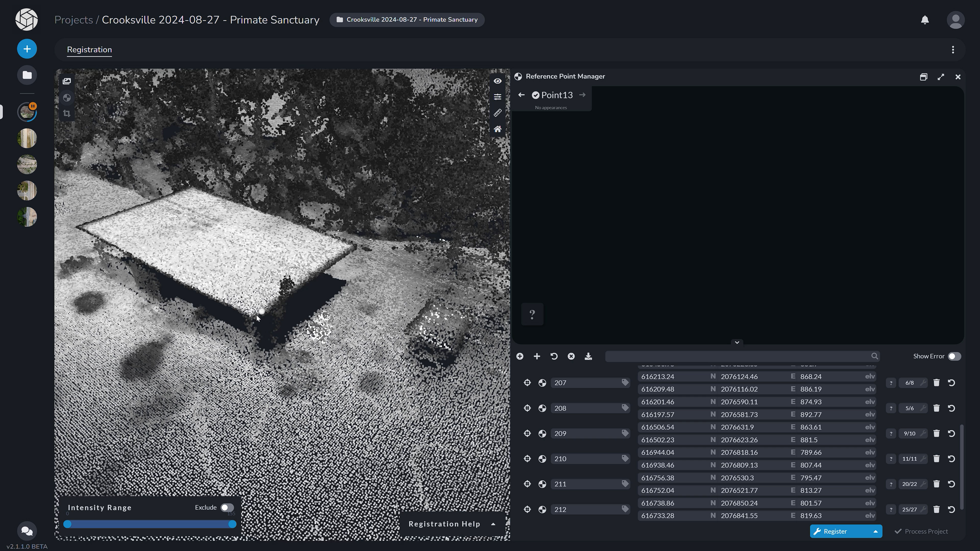Open the notifications bell
The width and height of the screenshot is (980, 551).
point(925,20)
